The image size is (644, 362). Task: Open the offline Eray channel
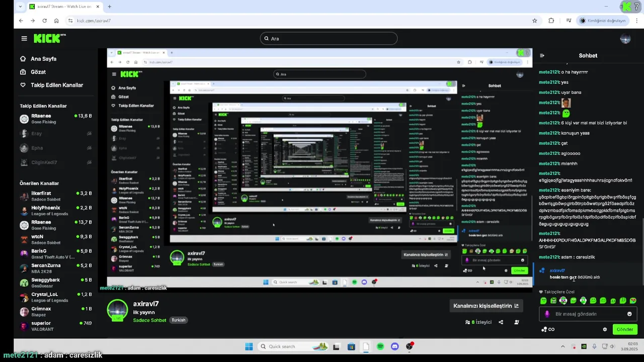pyautogui.click(x=55, y=134)
